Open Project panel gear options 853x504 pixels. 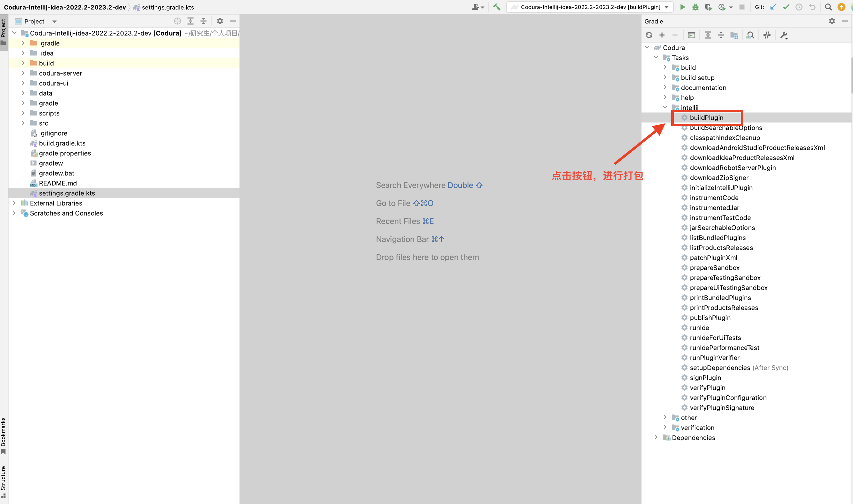click(x=220, y=21)
